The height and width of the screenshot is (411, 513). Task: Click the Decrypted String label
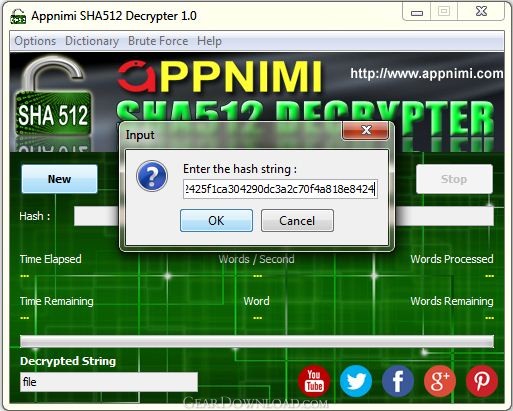coord(68,361)
